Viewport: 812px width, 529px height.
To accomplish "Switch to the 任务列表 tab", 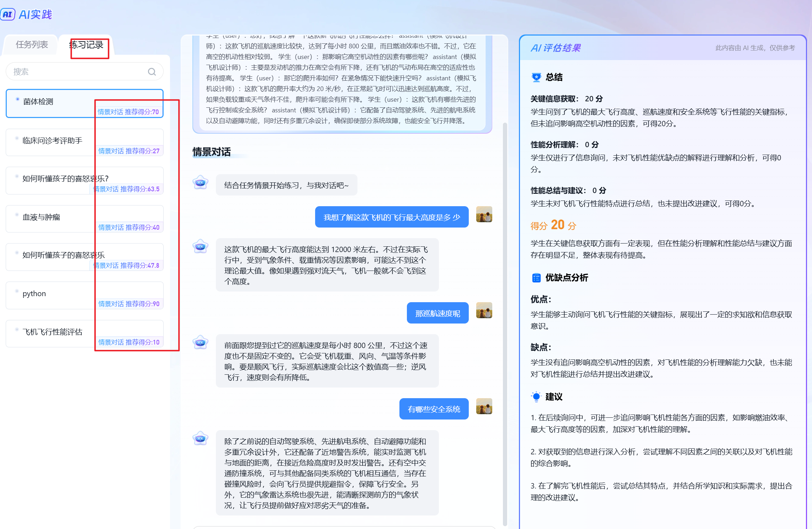I will pyautogui.click(x=32, y=45).
